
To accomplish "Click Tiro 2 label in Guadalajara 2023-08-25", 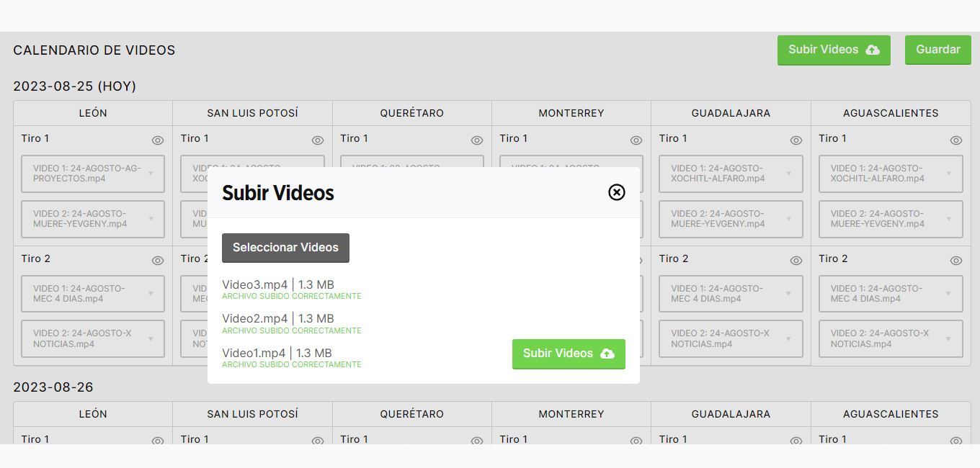I will [x=673, y=258].
